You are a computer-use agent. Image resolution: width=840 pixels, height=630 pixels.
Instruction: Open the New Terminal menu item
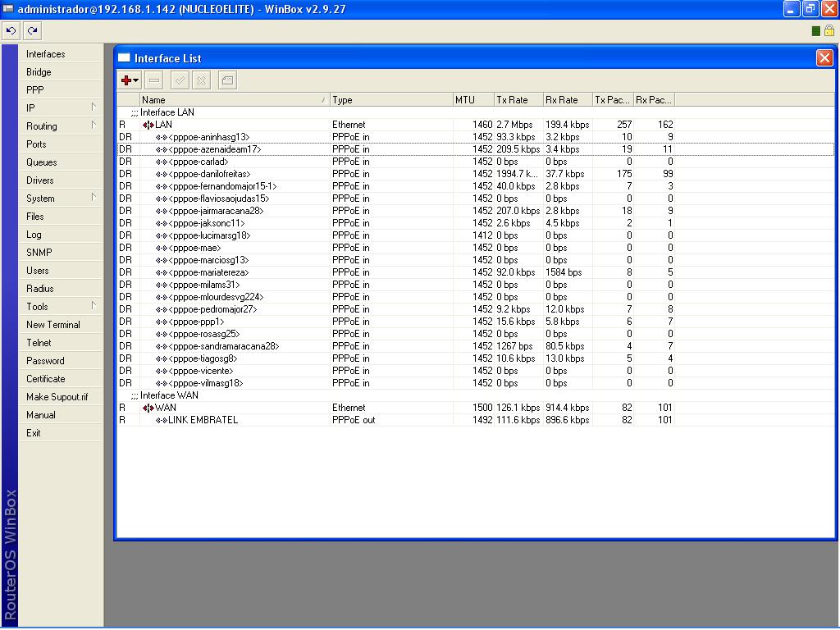coord(61,325)
